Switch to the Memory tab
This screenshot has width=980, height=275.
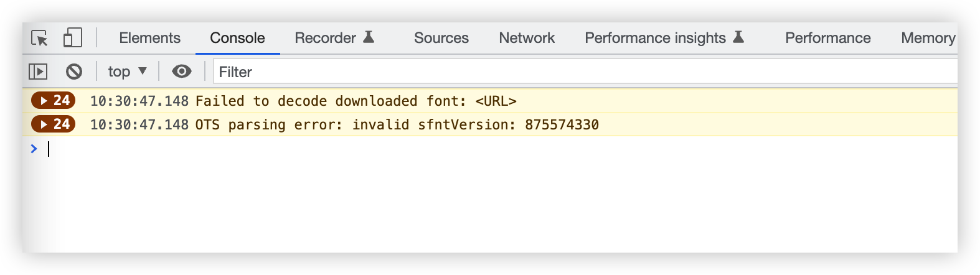[x=928, y=38]
